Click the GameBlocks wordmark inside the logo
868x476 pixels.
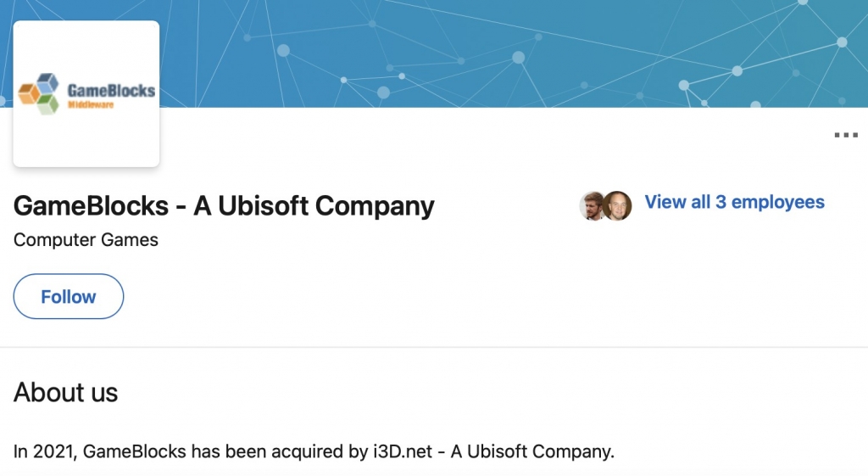coord(110,90)
